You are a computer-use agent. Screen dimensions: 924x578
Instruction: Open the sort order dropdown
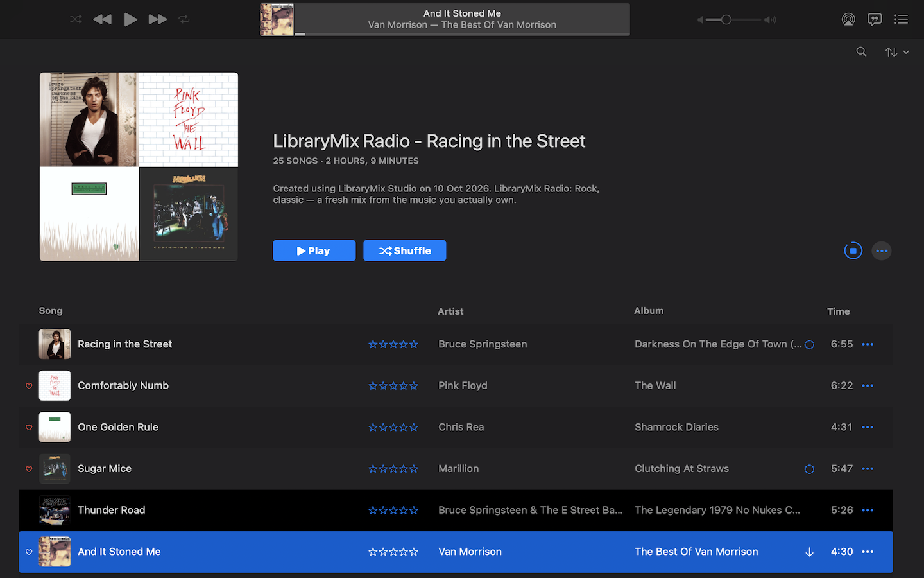(897, 52)
